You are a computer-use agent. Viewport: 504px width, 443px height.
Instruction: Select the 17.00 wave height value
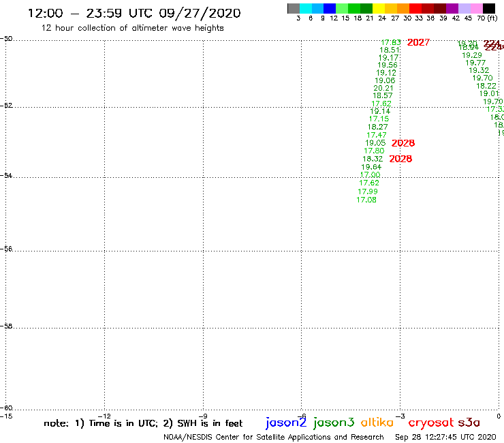click(x=370, y=174)
